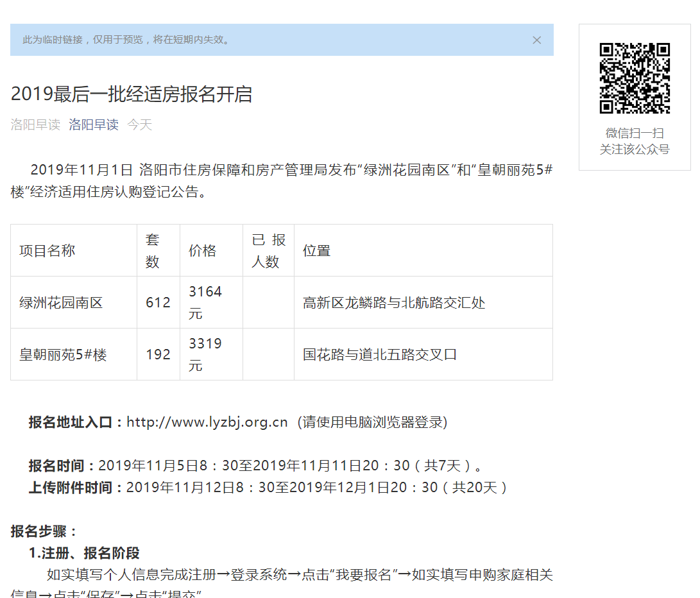The width and height of the screenshot is (700, 598).
Task: Click the intro paragraph starting 2019年11月1日
Action: point(282,181)
